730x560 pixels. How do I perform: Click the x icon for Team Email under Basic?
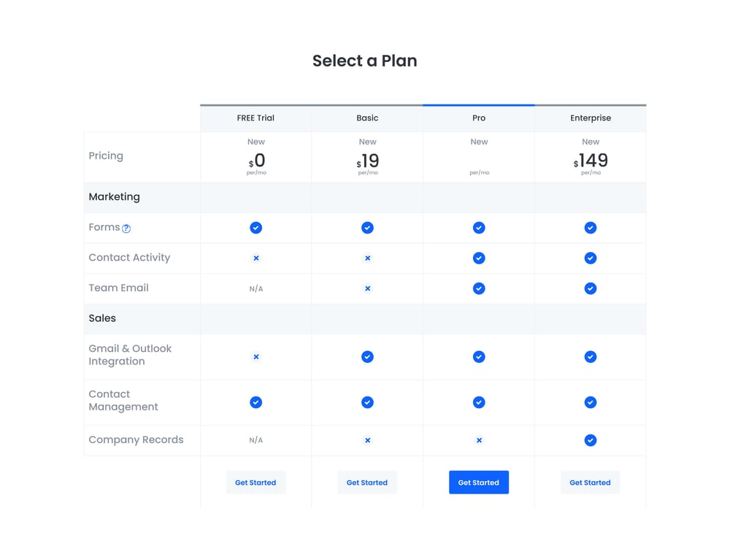pyautogui.click(x=367, y=288)
